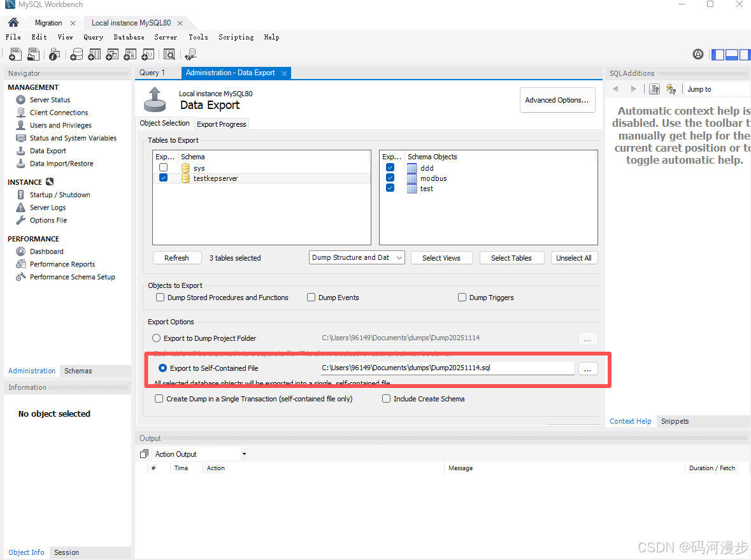
Task: Enable Dump Triggers checkbox
Action: pyautogui.click(x=462, y=298)
